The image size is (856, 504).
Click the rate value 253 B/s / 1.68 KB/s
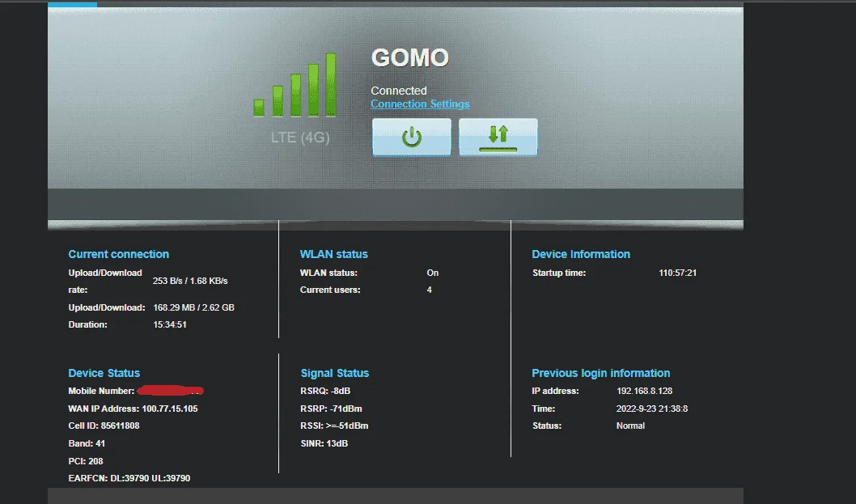pos(190,281)
